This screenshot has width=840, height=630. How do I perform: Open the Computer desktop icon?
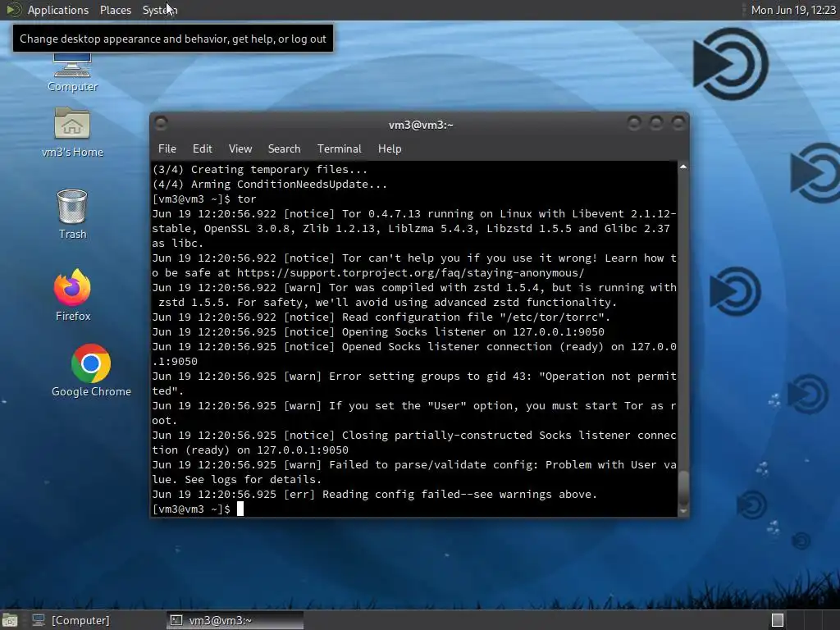click(x=72, y=72)
